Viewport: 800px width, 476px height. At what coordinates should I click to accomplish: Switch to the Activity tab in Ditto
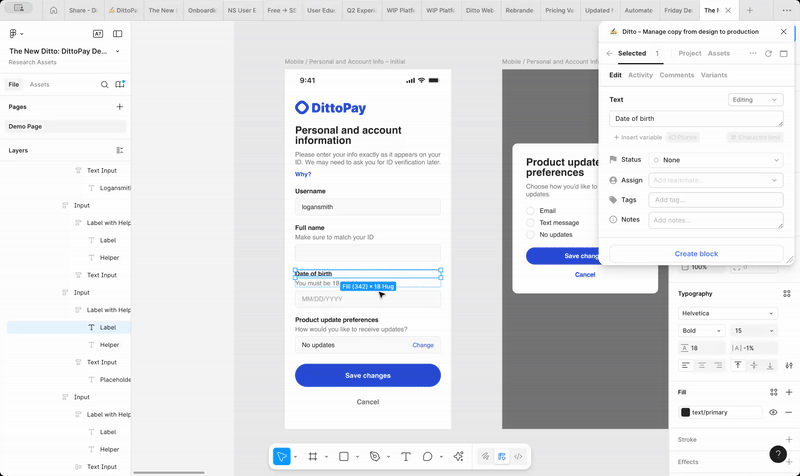[x=640, y=75]
